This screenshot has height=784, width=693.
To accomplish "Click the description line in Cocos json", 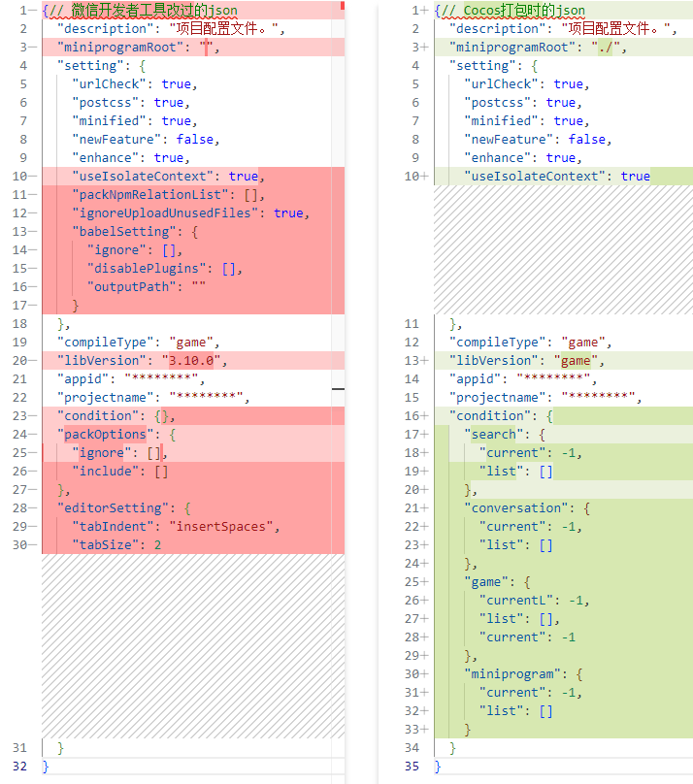I will click(x=563, y=29).
